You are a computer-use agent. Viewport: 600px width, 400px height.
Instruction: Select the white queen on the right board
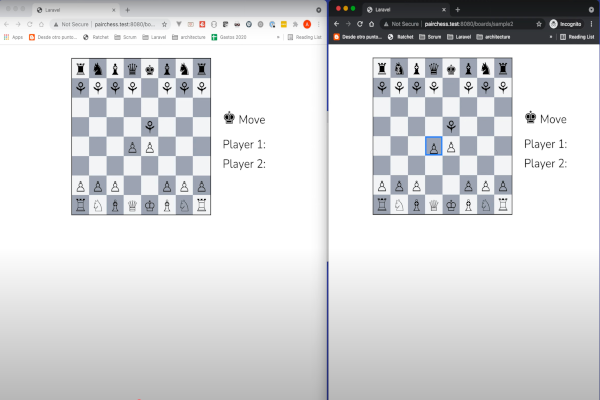[x=434, y=205]
